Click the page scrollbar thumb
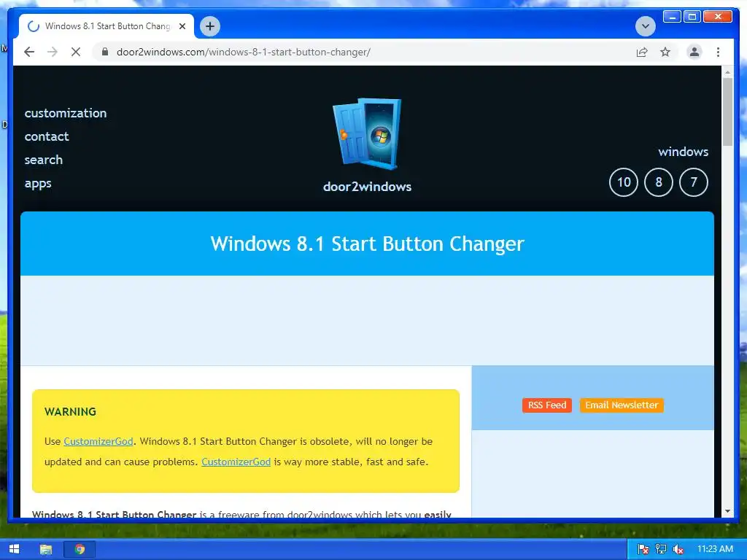Screen dimensions: 747x560 click(727, 112)
